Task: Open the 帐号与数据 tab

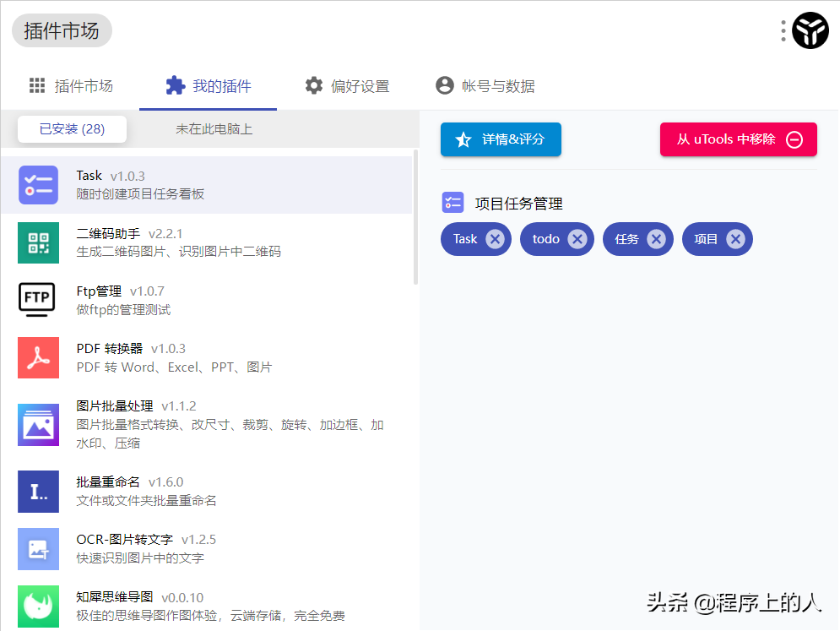Action: click(x=485, y=86)
